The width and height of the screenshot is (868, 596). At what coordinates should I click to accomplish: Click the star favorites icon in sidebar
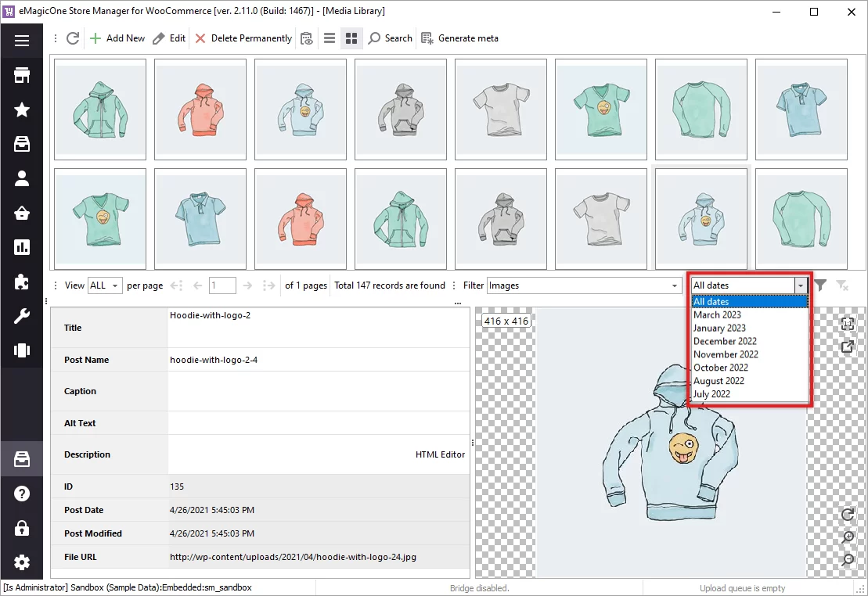pos(22,110)
